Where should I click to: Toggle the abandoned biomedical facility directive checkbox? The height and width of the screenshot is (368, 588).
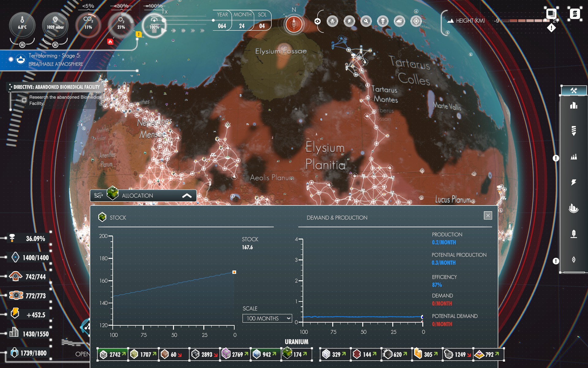pos(24,100)
